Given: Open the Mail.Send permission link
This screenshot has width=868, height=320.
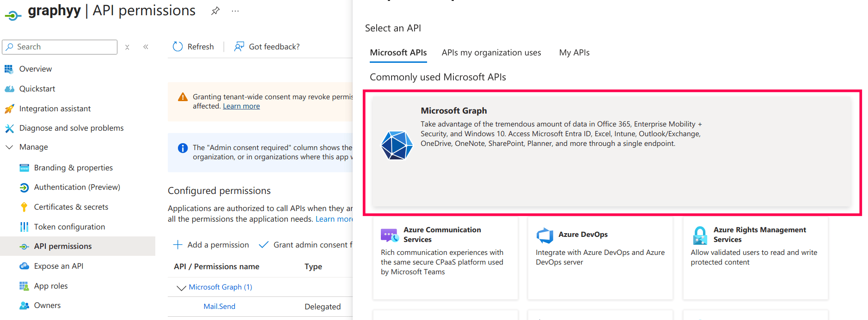Looking at the screenshot, I should point(220,307).
